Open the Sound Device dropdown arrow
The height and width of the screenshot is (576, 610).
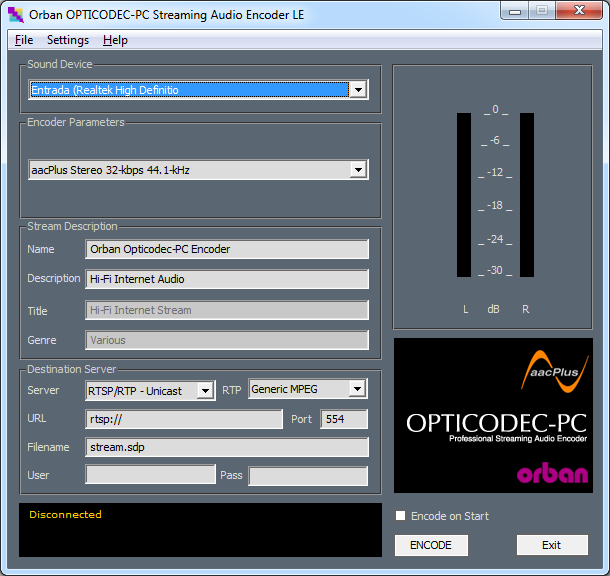(x=358, y=90)
